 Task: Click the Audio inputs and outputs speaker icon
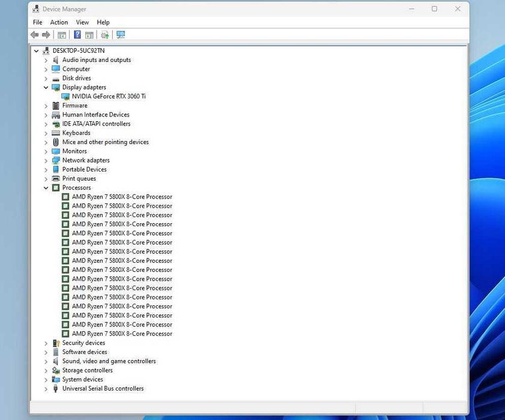pyautogui.click(x=56, y=60)
